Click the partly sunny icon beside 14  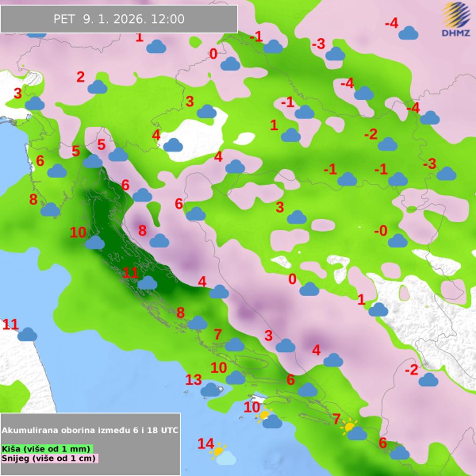coord(223,454)
